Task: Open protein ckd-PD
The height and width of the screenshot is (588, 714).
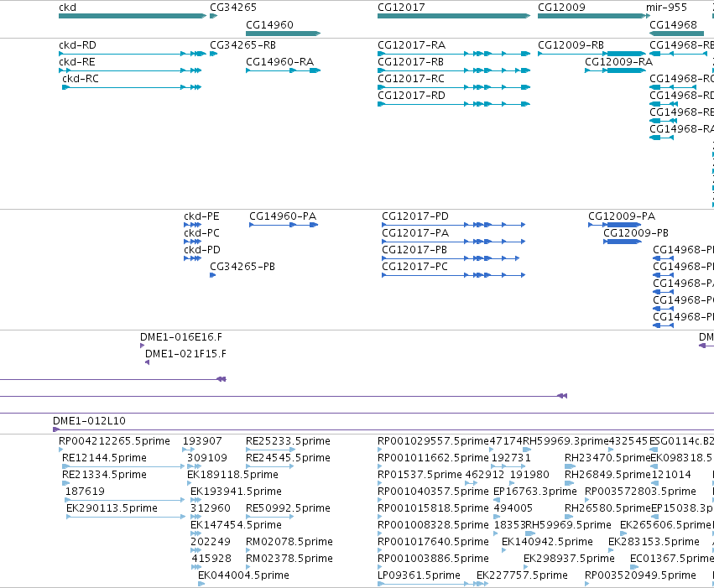Action: [x=202, y=250]
